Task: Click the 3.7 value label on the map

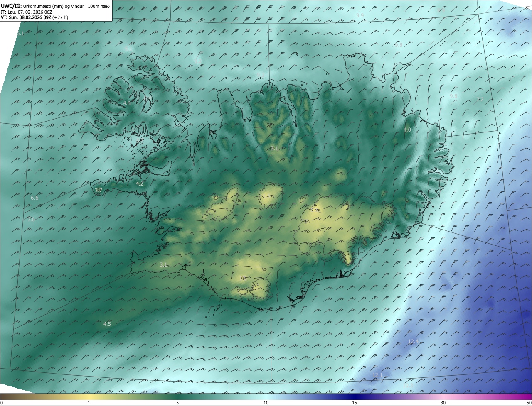Action: tap(98, 190)
